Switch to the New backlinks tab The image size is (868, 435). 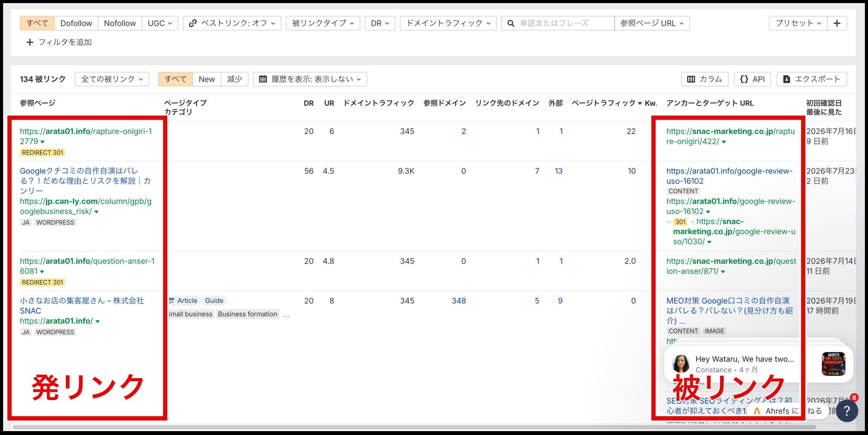click(207, 79)
